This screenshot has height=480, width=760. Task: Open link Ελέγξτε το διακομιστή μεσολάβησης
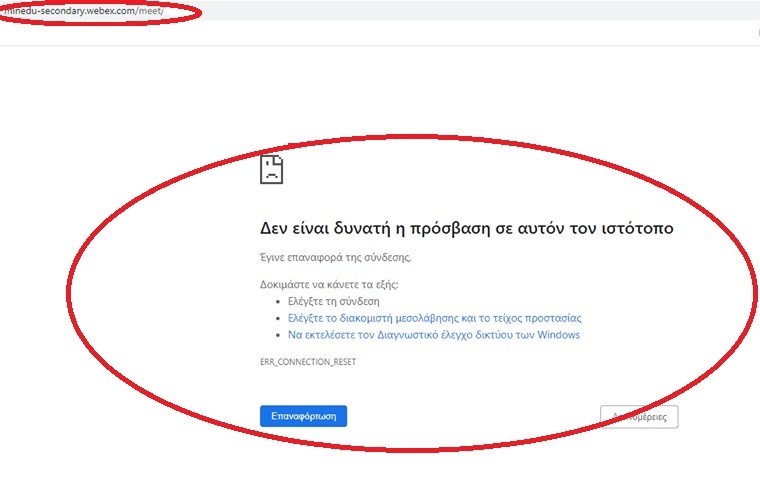[434, 318]
